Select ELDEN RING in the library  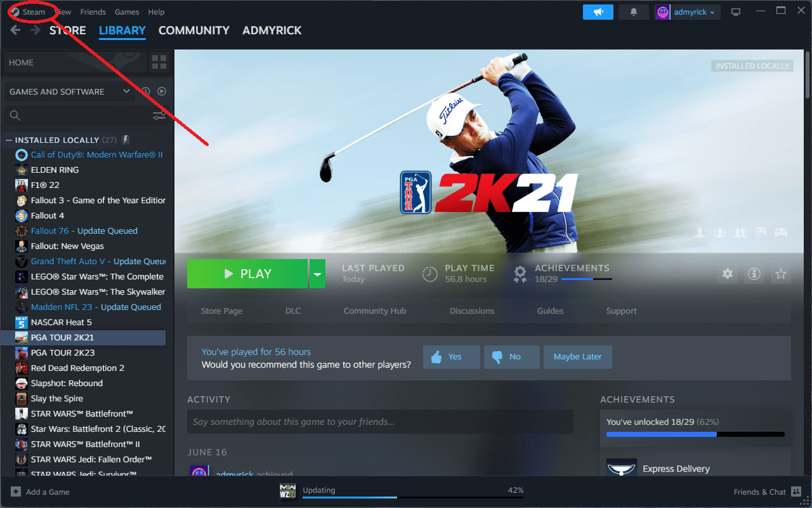click(89, 170)
